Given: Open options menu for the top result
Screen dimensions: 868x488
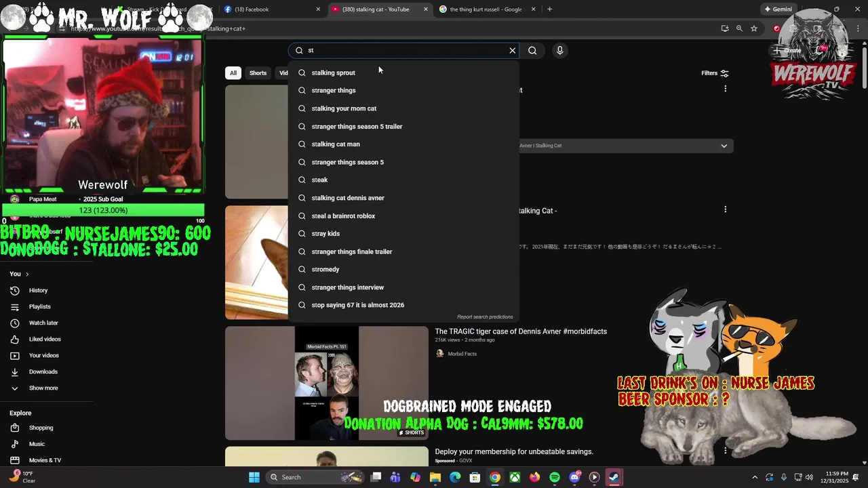Looking at the screenshot, I should (x=725, y=89).
